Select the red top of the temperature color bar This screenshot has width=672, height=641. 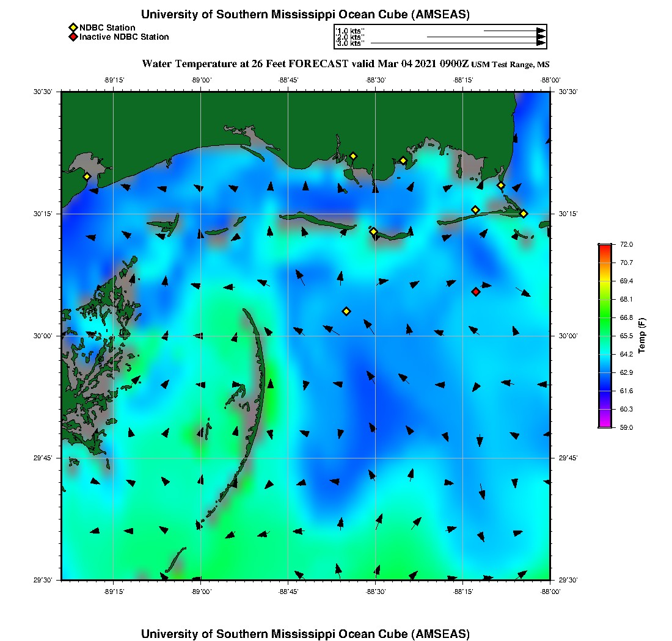[x=604, y=247]
